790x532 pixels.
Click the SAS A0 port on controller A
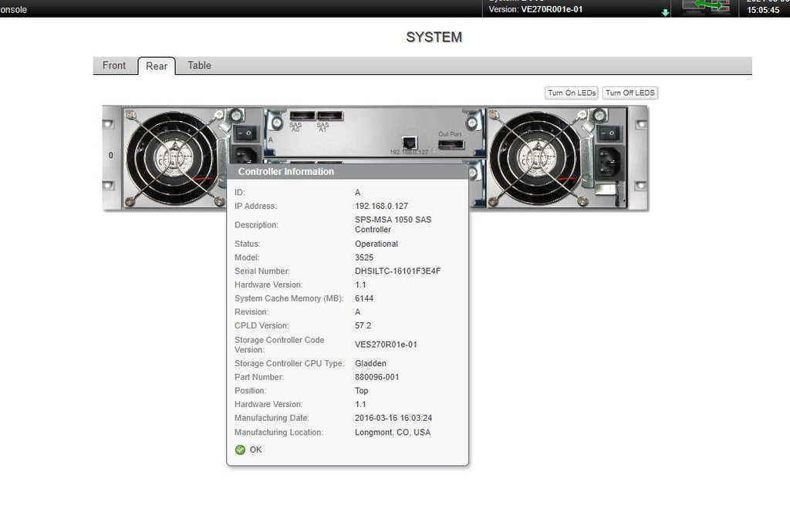(x=302, y=116)
